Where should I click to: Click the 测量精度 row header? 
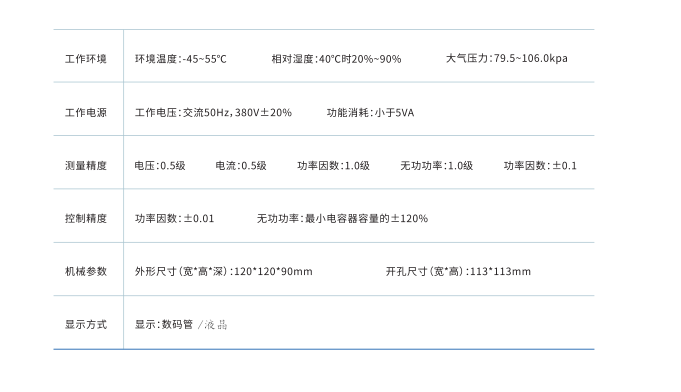tap(86, 165)
